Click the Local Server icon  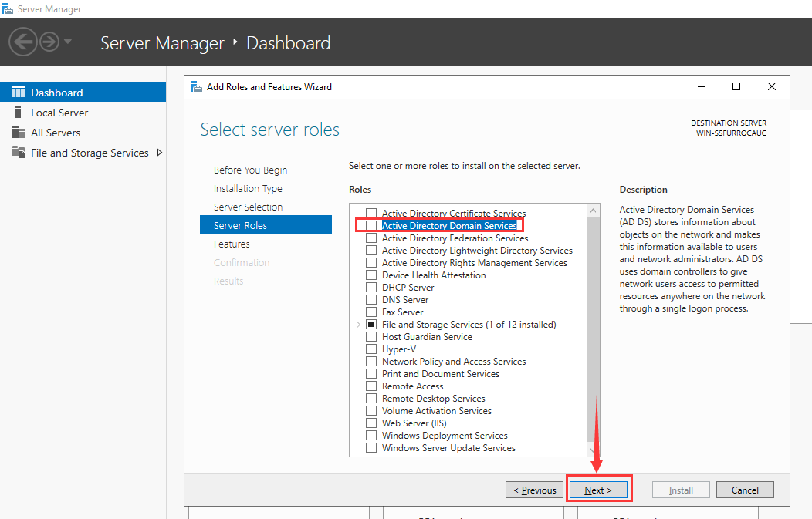(19, 113)
